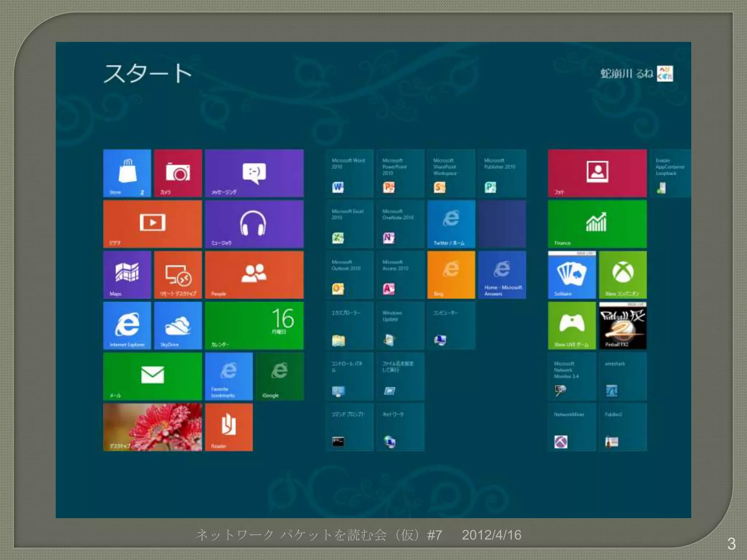Open the Pinball FX2 tile
Screen dimensions: 747x560
click(x=623, y=325)
